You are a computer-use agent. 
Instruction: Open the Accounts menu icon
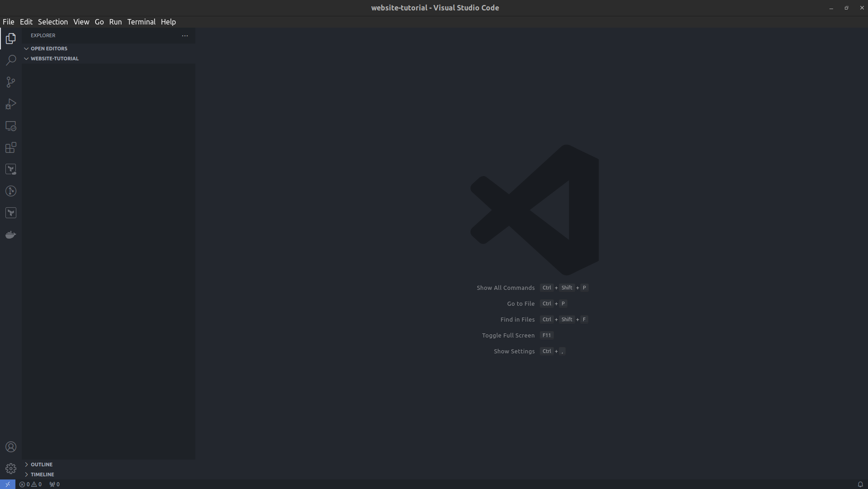(11, 447)
